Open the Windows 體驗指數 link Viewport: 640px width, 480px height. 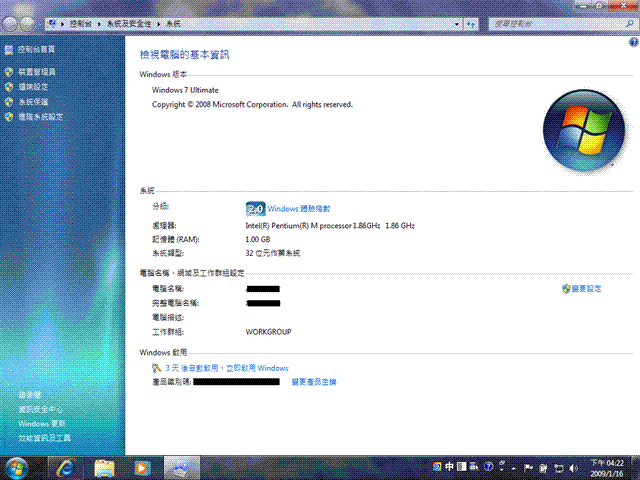299,209
